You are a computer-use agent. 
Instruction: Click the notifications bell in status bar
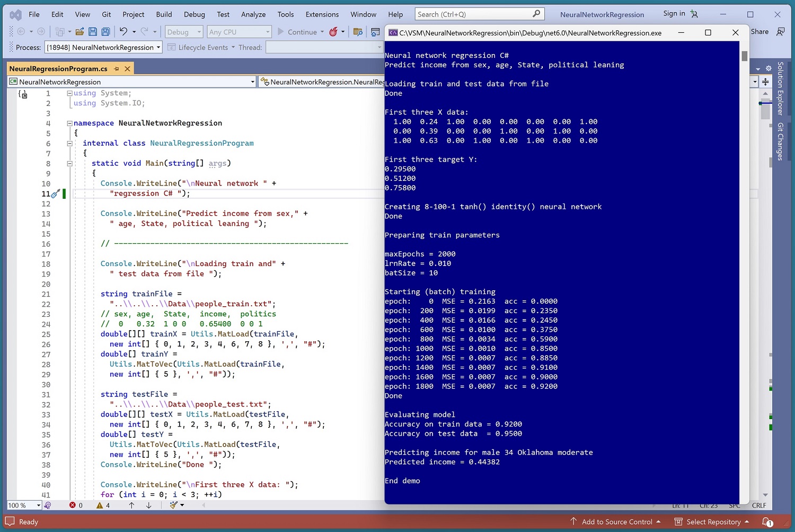[x=767, y=522]
